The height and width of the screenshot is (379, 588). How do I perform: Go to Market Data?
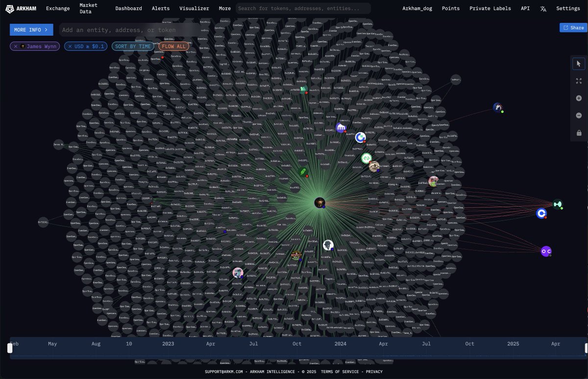[x=88, y=8]
